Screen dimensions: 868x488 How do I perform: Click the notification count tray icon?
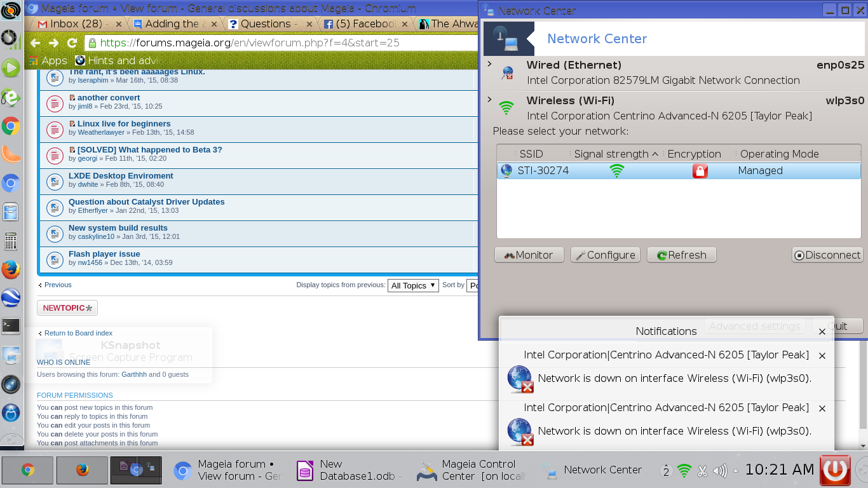click(x=666, y=471)
